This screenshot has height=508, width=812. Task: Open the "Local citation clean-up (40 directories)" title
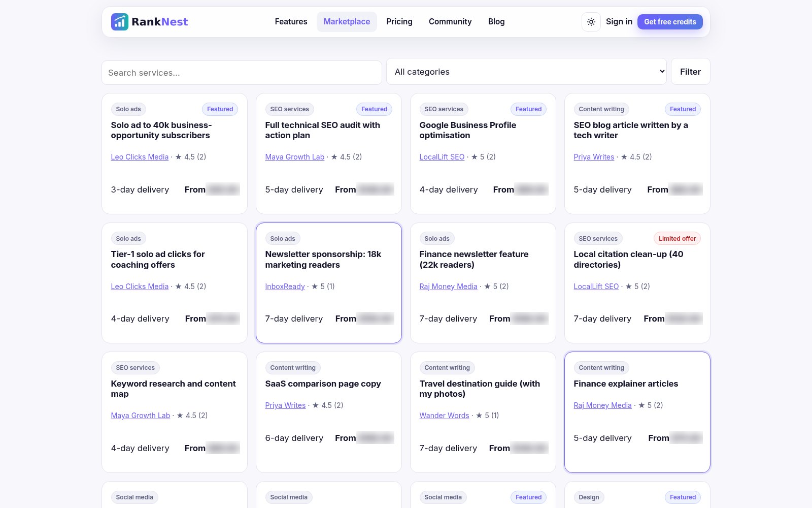[628, 260]
